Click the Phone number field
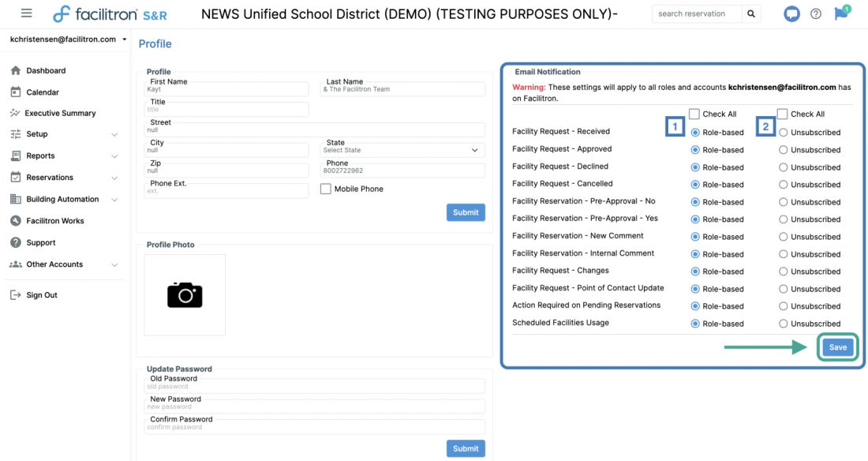Screen dimensions: 868x461 (402, 171)
